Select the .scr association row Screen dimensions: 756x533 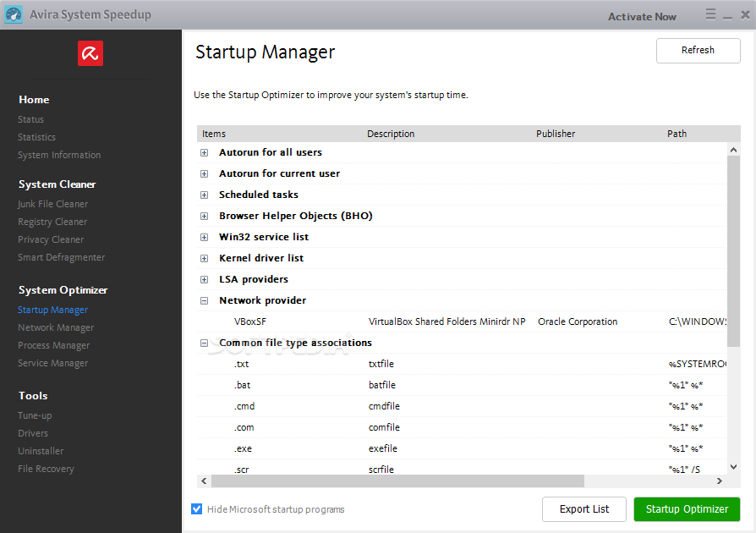pyautogui.click(x=462, y=469)
